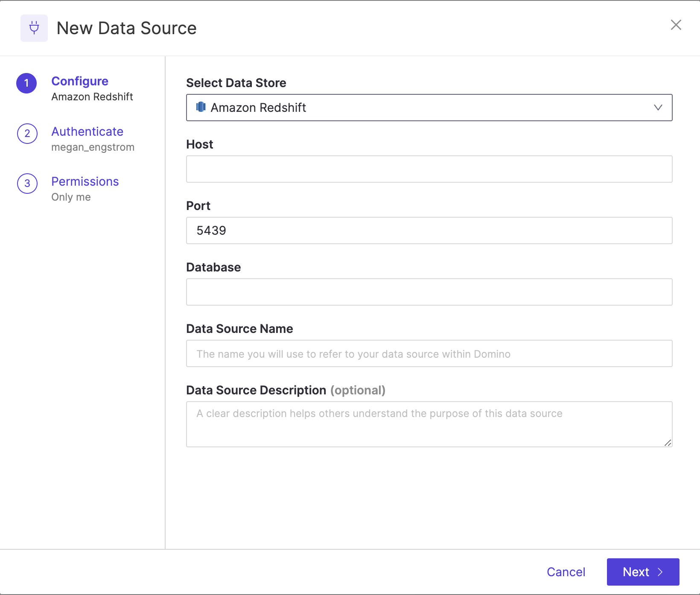Viewport: 700px width, 595px height.
Task: Click the Amazon Redshift logo icon
Action: (201, 107)
